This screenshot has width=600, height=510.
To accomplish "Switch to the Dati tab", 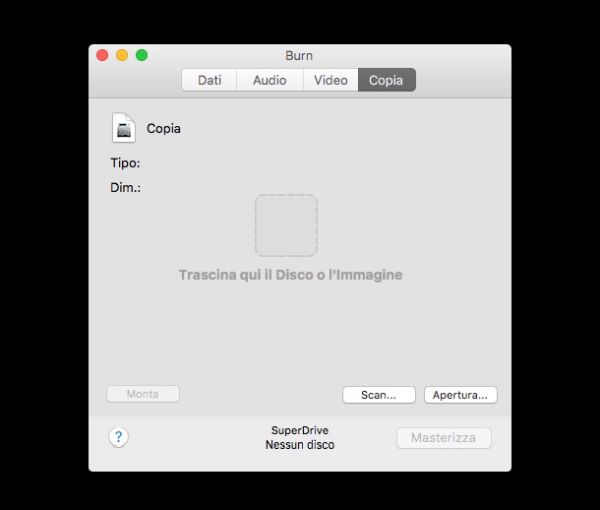I will point(209,80).
